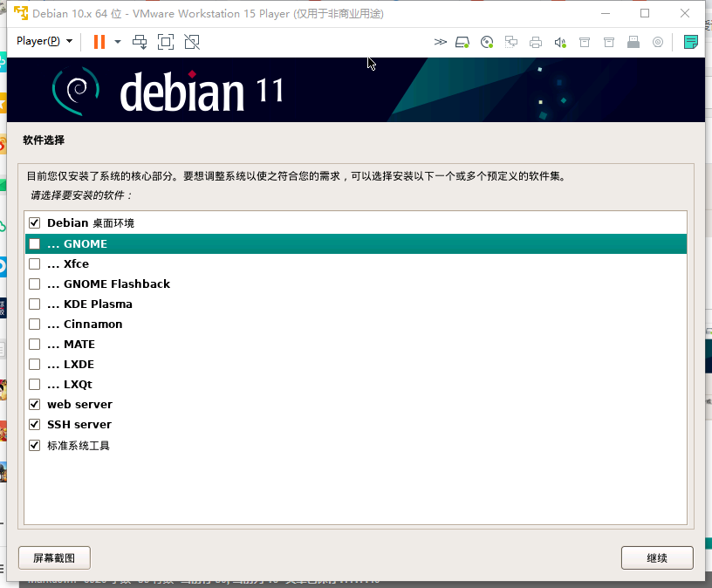The image size is (712, 588).
Task: Select the '... KDE Plasma' label
Action: click(x=90, y=304)
